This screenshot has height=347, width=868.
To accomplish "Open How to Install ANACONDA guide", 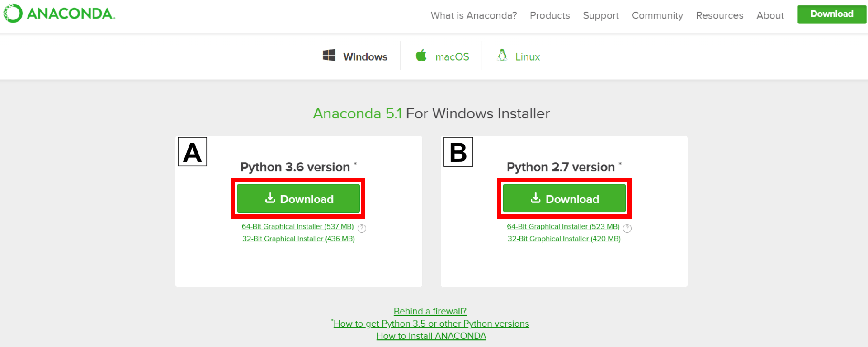I will click(x=431, y=336).
